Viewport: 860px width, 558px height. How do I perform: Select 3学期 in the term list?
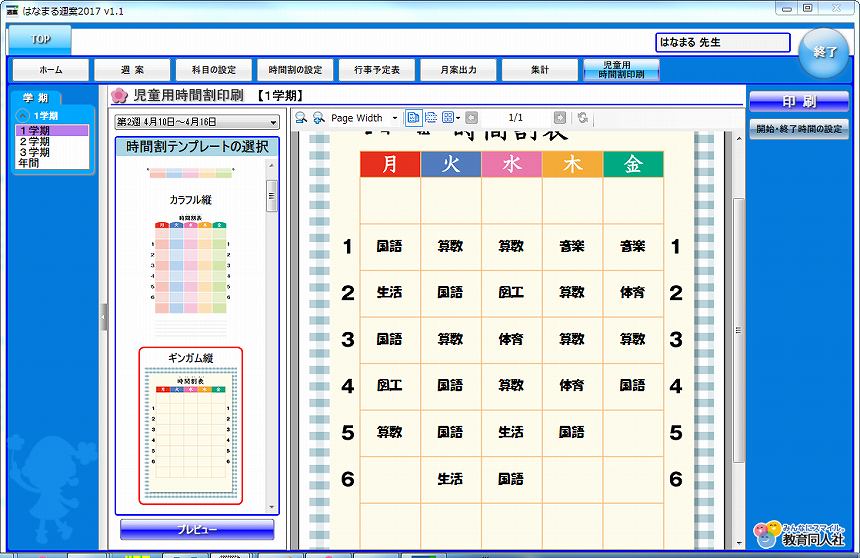click(52, 152)
